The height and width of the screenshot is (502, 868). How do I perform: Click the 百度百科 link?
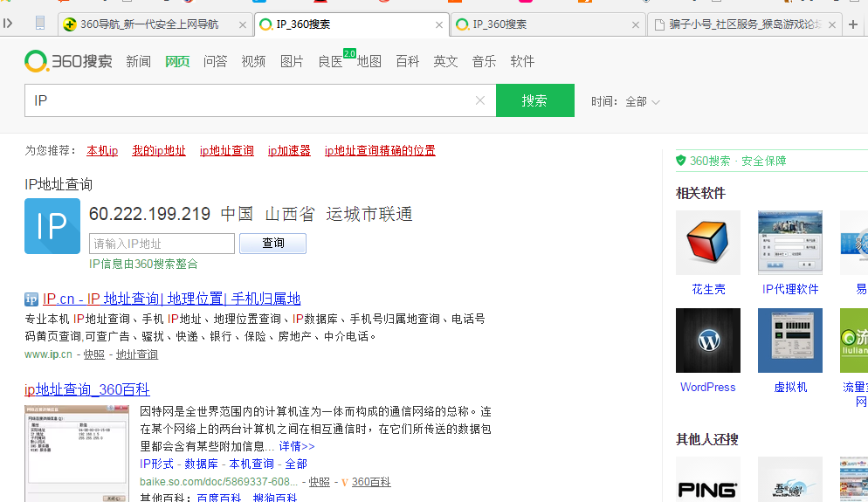click(x=219, y=498)
